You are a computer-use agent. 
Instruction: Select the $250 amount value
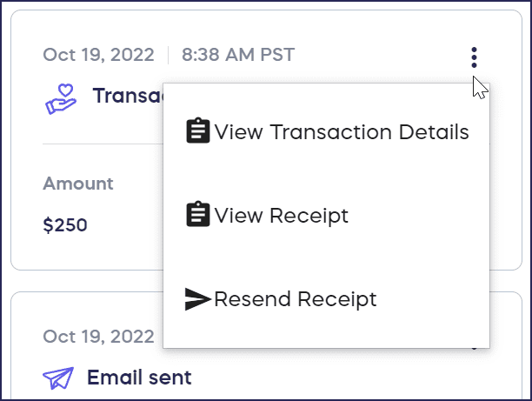coord(65,226)
